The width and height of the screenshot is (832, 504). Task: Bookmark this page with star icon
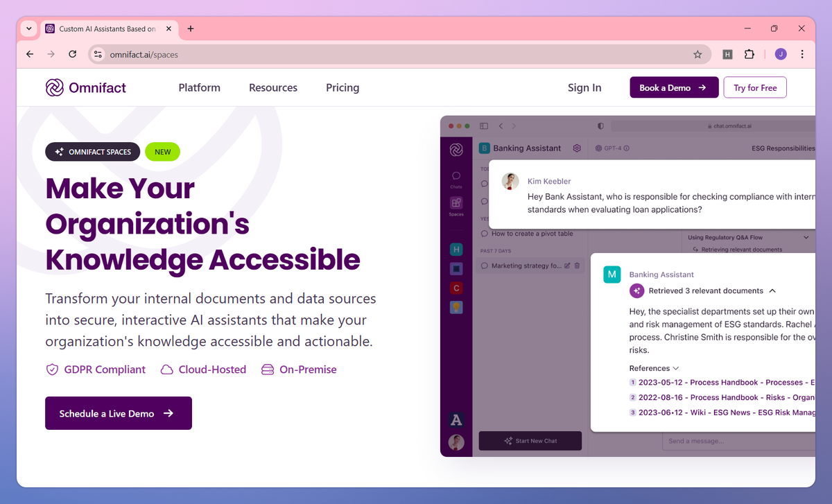(x=697, y=54)
